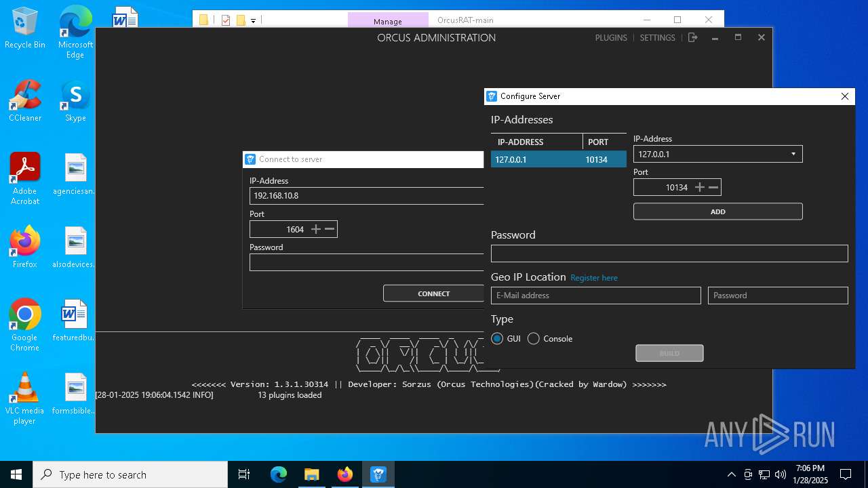Click the IP-Address field showing 192.168.10.8
The height and width of the screenshot is (488, 868).
point(366,195)
